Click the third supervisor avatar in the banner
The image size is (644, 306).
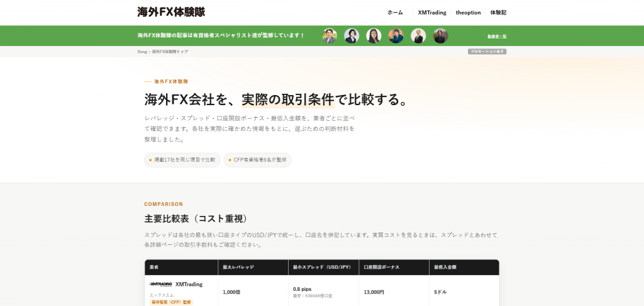click(374, 36)
